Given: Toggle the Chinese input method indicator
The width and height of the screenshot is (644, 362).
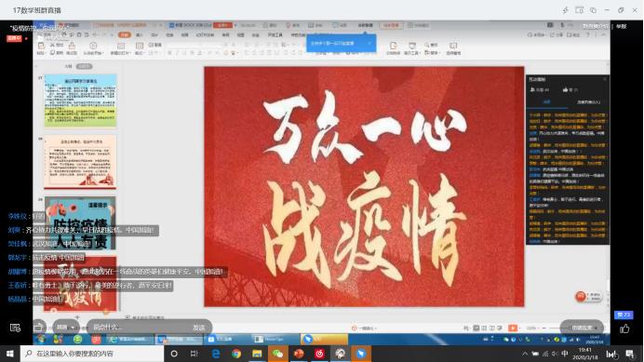Looking at the screenshot, I should click(565, 354).
